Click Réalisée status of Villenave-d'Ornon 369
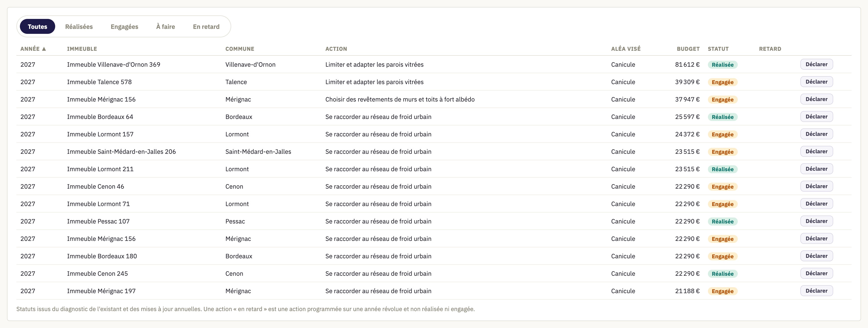The image size is (868, 328). click(x=722, y=65)
